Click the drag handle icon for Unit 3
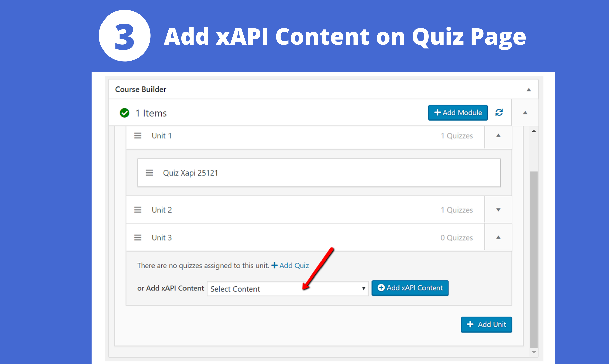 coord(138,238)
